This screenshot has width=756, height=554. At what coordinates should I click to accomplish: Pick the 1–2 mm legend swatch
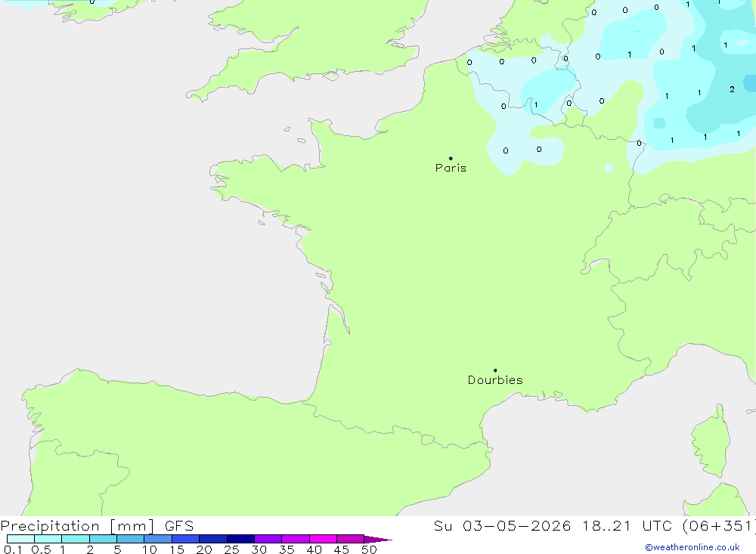click(x=75, y=539)
